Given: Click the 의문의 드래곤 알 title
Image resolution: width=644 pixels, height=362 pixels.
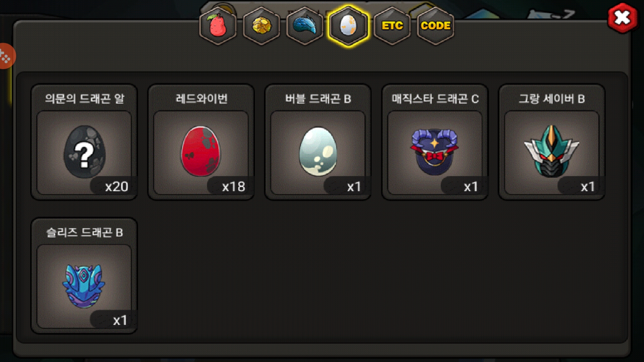Looking at the screenshot, I should pos(85,99).
